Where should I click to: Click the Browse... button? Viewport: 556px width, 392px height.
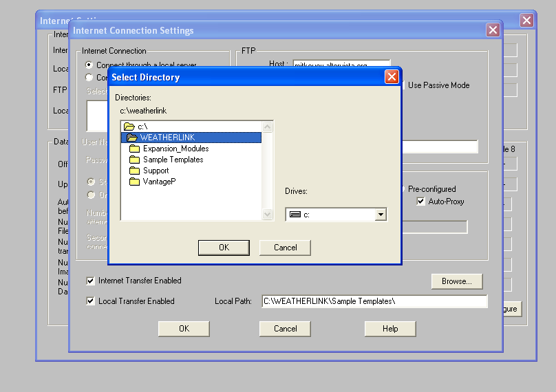point(457,281)
